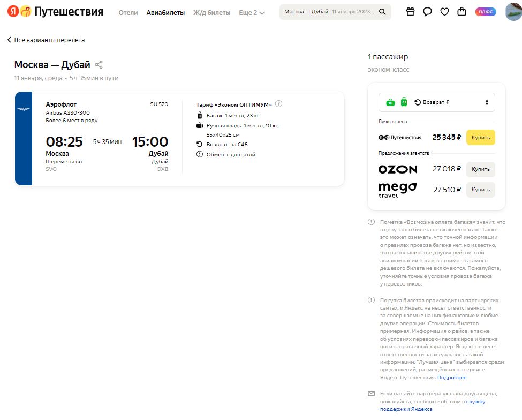
Task: Click the OZON agency logo
Action: [398, 169]
